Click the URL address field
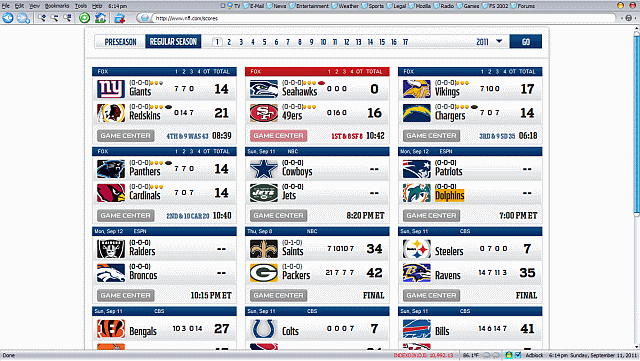Screen dimensions: 640x361 point(384,18)
